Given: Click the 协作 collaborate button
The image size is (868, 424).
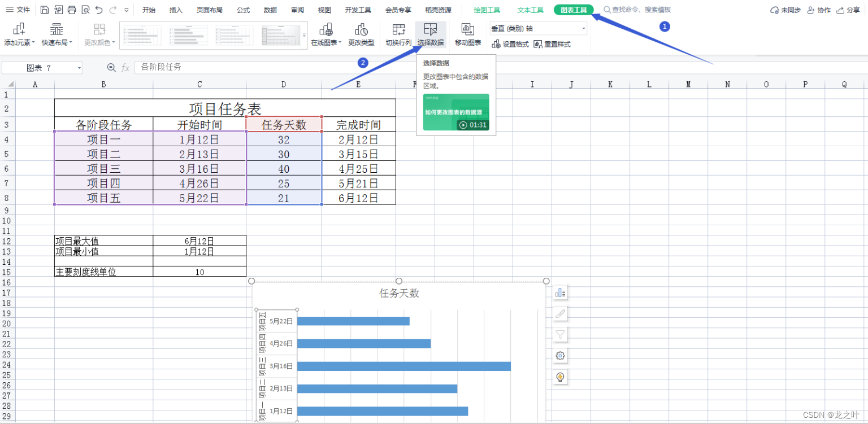Looking at the screenshot, I should [x=819, y=10].
